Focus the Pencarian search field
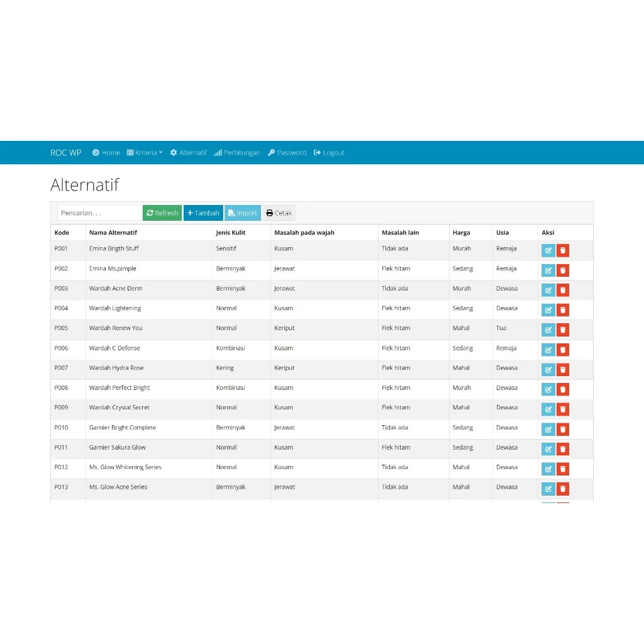This screenshot has width=644, height=644. click(x=99, y=213)
